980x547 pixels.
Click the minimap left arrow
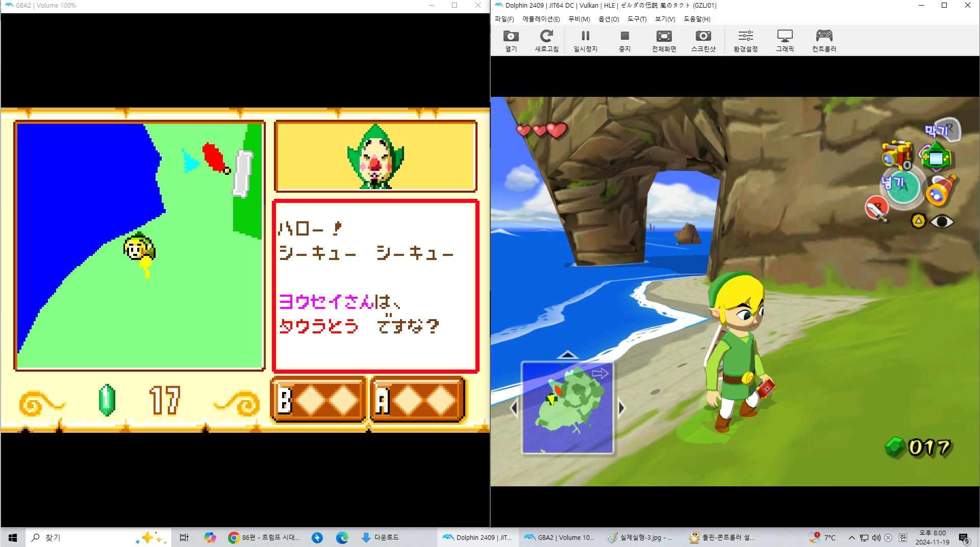(x=514, y=408)
